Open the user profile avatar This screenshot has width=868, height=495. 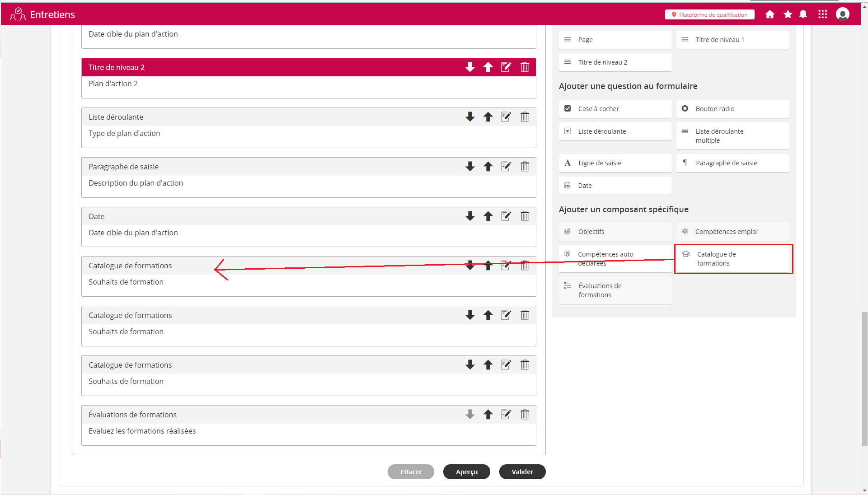click(x=843, y=14)
